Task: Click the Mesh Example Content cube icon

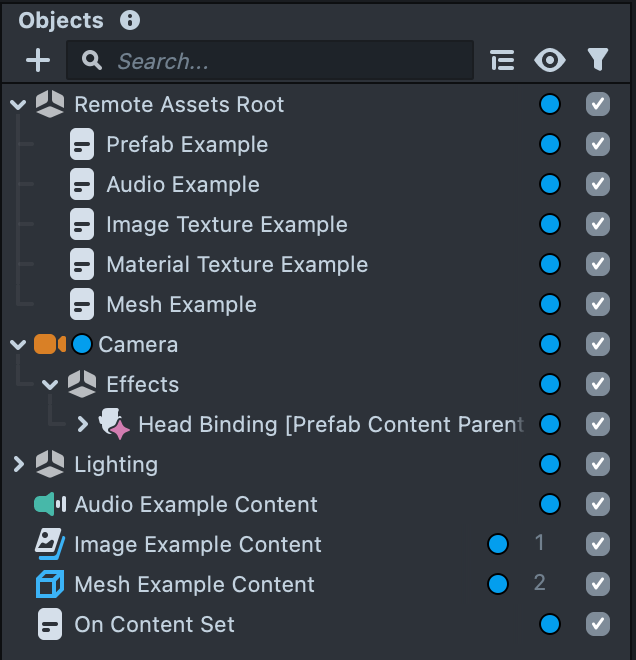Action: [x=49, y=585]
